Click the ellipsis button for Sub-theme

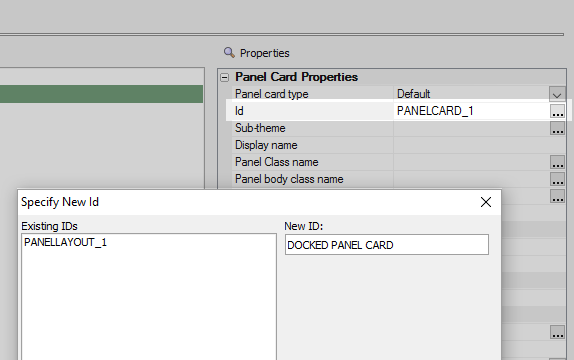pyautogui.click(x=558, y=128)
